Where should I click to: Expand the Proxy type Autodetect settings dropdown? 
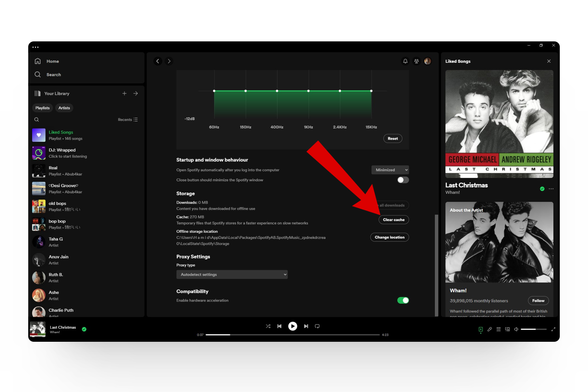click(x=232, y=274)
